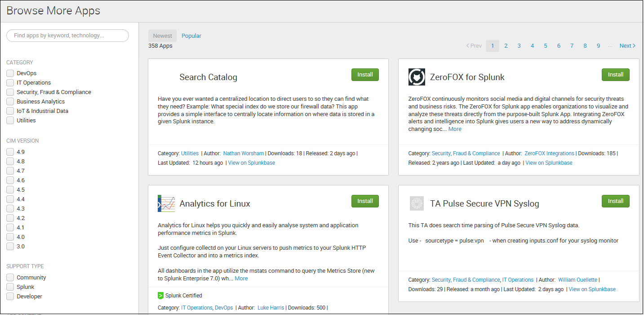Jump to page 9 of apps
644x315 pixels.
599,46
